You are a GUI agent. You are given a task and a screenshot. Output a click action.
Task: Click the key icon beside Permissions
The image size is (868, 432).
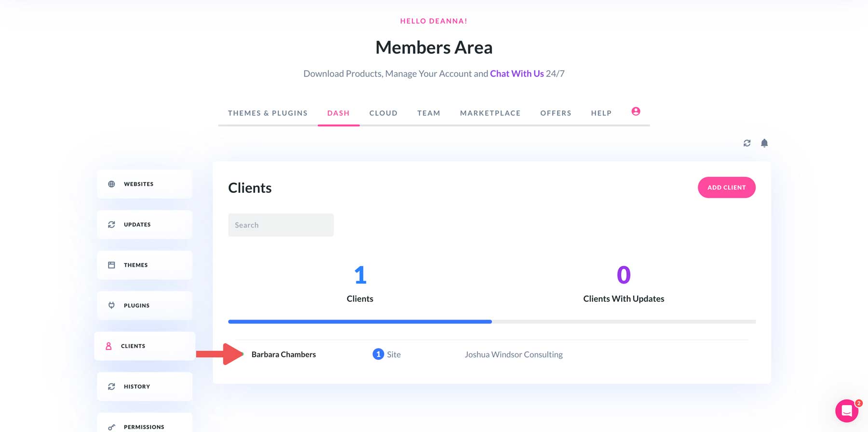111,427
